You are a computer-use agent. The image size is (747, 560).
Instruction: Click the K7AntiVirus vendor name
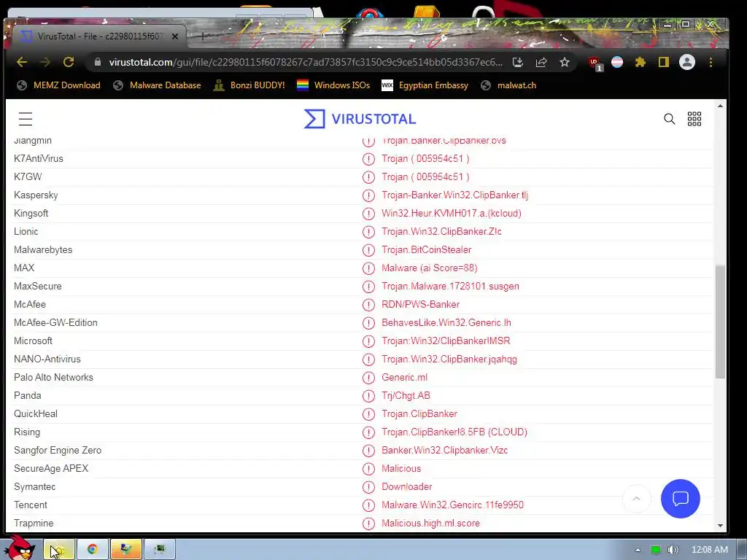39,158
